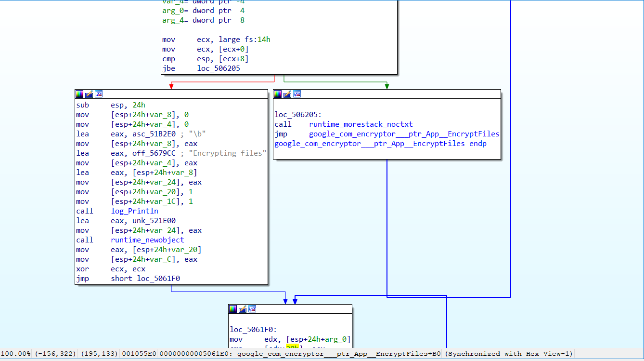644x361 pixels.
Task: Click runtime_newobject call target
Action: coord(147,240)
